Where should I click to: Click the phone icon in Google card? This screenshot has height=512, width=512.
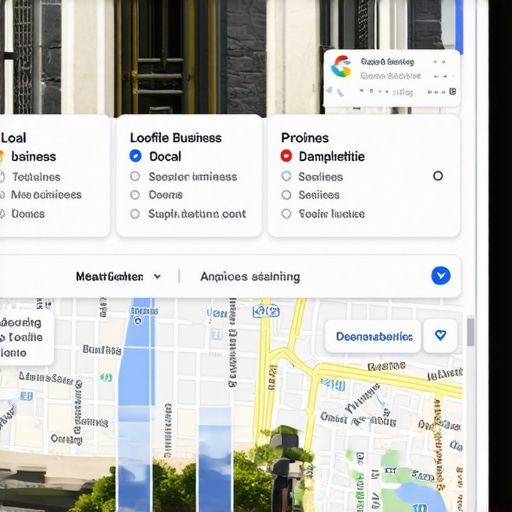(x=340, y=92)
